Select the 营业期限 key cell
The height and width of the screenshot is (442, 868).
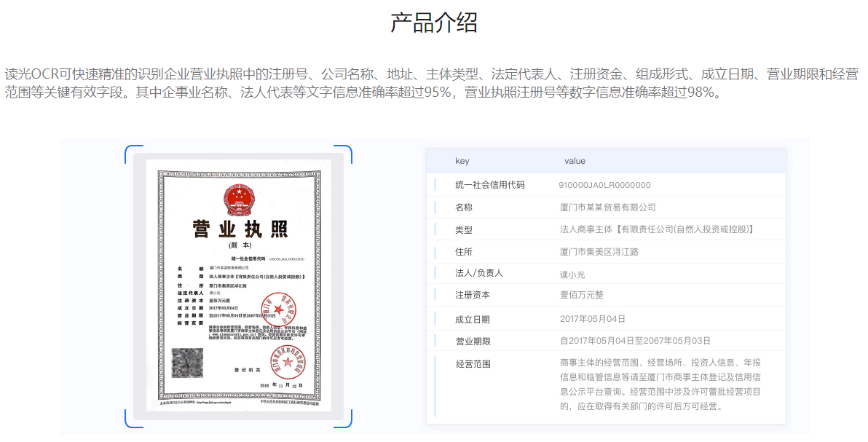(x=473, y=342)
